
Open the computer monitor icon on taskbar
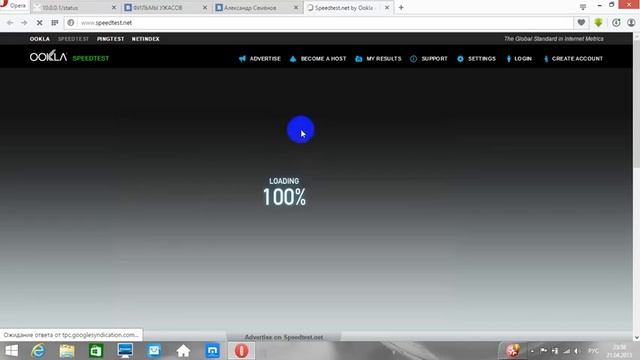pos(125,351)
